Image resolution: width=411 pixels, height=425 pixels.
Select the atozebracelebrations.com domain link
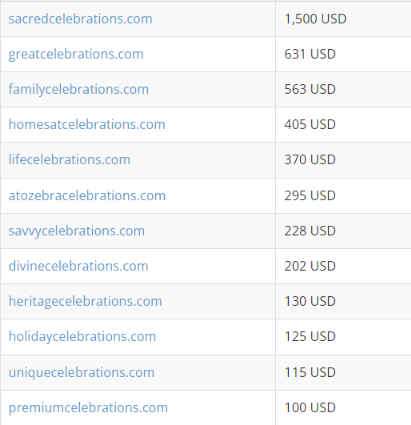pos(87,196)
